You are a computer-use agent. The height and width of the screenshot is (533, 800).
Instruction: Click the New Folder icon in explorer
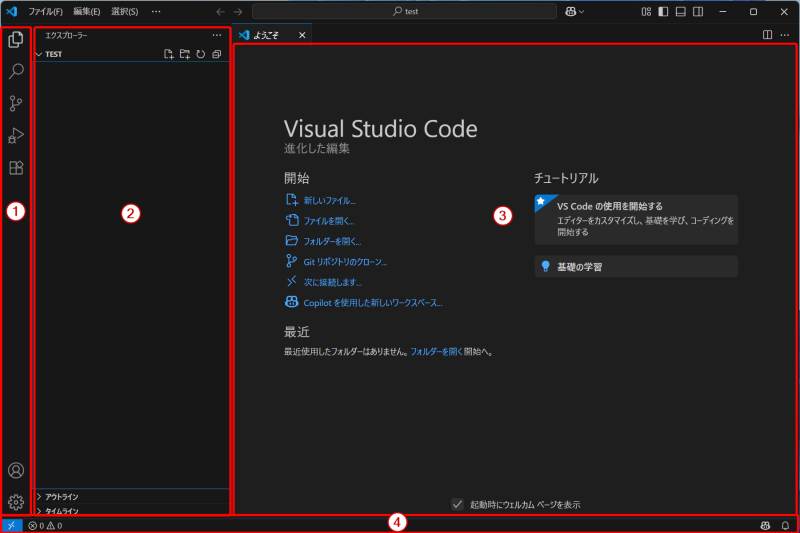(185, 54)
